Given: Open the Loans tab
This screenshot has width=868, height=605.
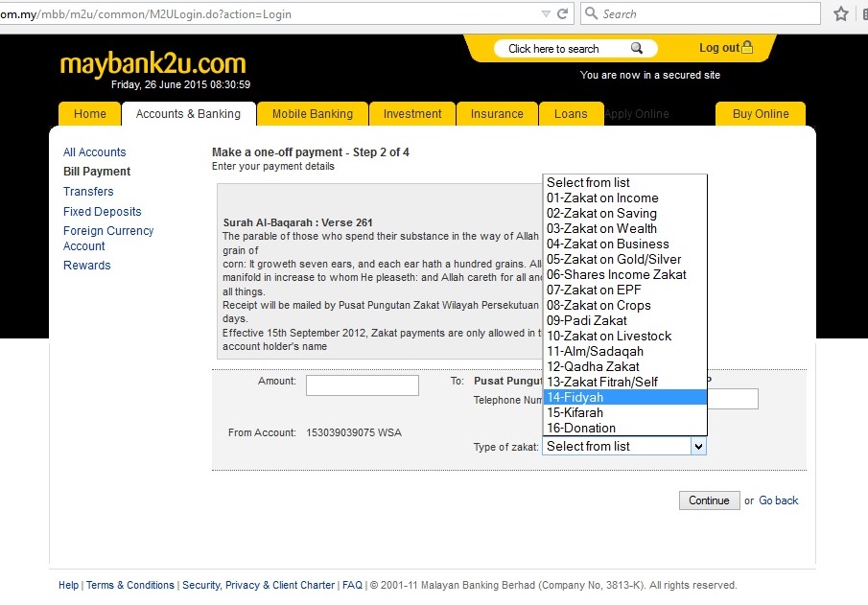Looking at the screenshot, I should (571, 114).
